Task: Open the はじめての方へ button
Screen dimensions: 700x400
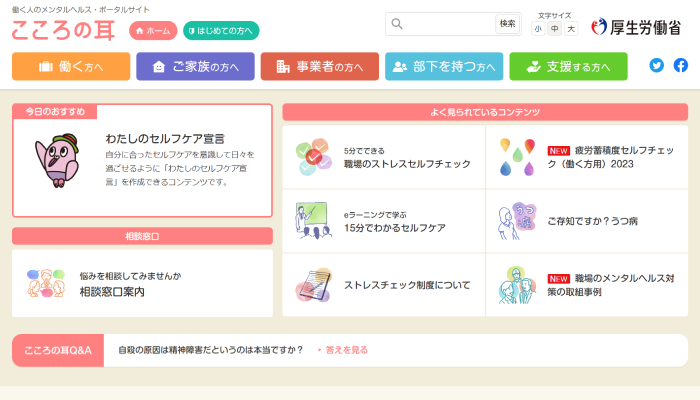Action: pos(221,30)
